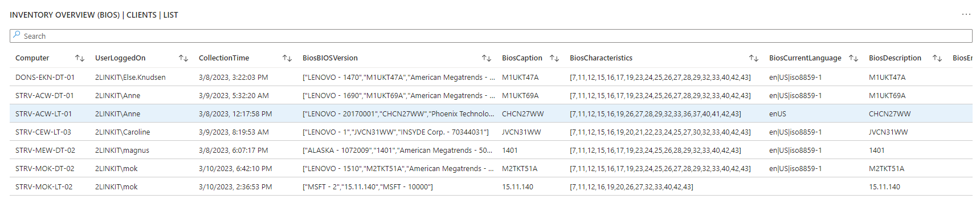Click BIOS version cell starting LENOVO - 1470
The image size is (980, 211).
(398, 77)
